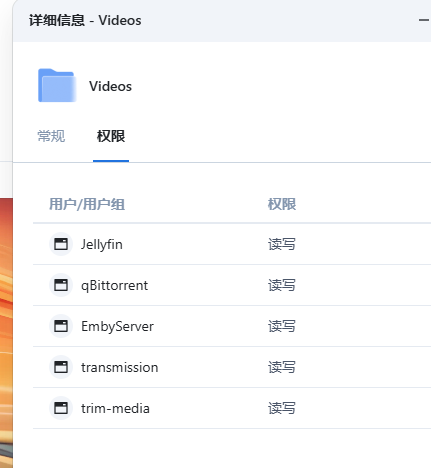431x468 pixels.
Task: Click 读写 permission for Jellyfin
Action: [282, 244]
